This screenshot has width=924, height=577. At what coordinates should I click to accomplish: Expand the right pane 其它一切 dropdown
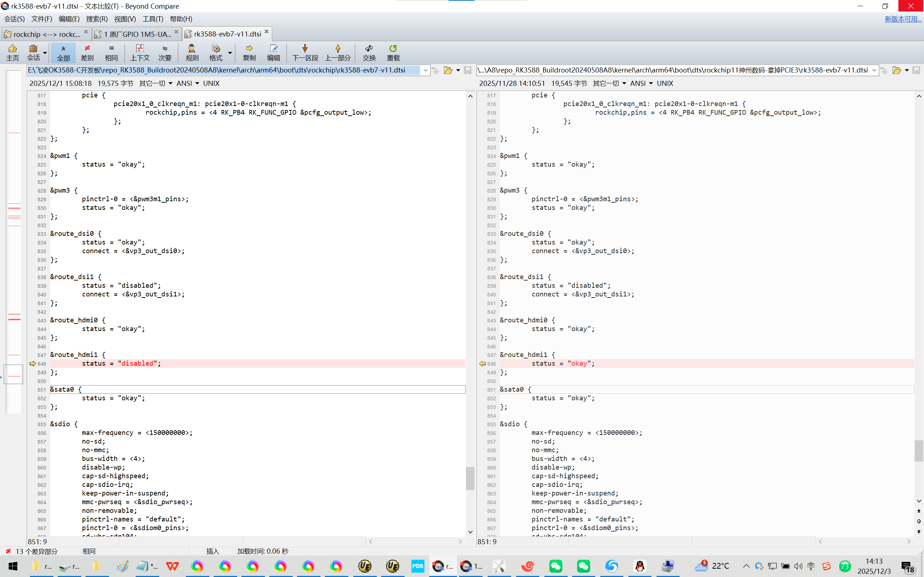[x=609, y=83]
